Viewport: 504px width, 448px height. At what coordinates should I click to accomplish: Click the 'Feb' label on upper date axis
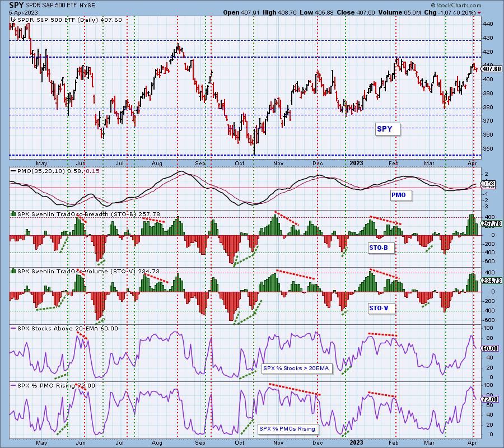[394, 164]
